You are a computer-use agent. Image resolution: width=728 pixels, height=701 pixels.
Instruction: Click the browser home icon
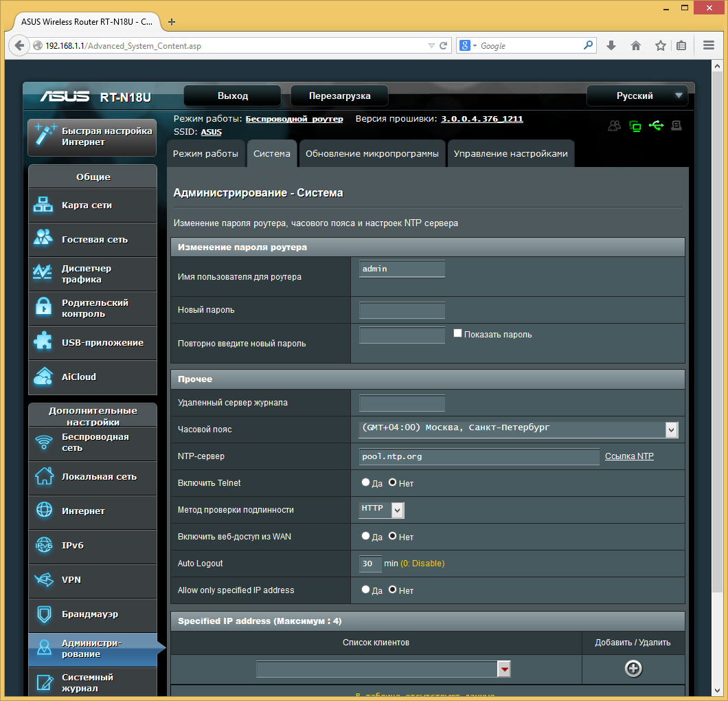(x=635, y=45)
